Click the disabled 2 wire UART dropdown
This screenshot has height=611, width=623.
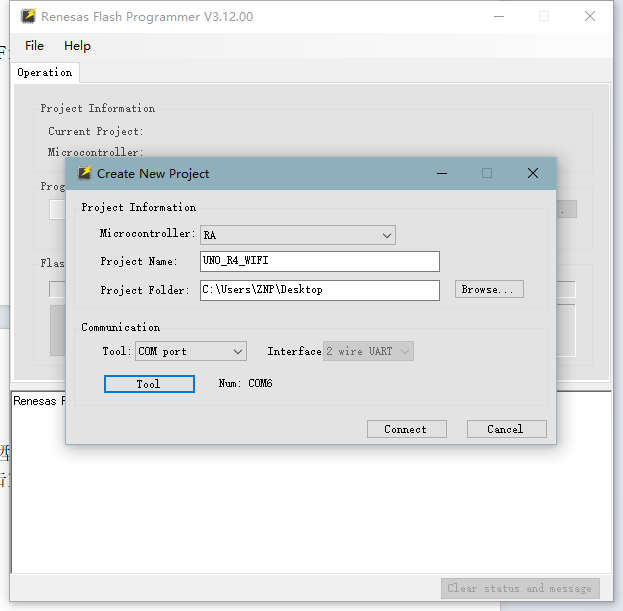pyautogui.click(x=368, y=351)
